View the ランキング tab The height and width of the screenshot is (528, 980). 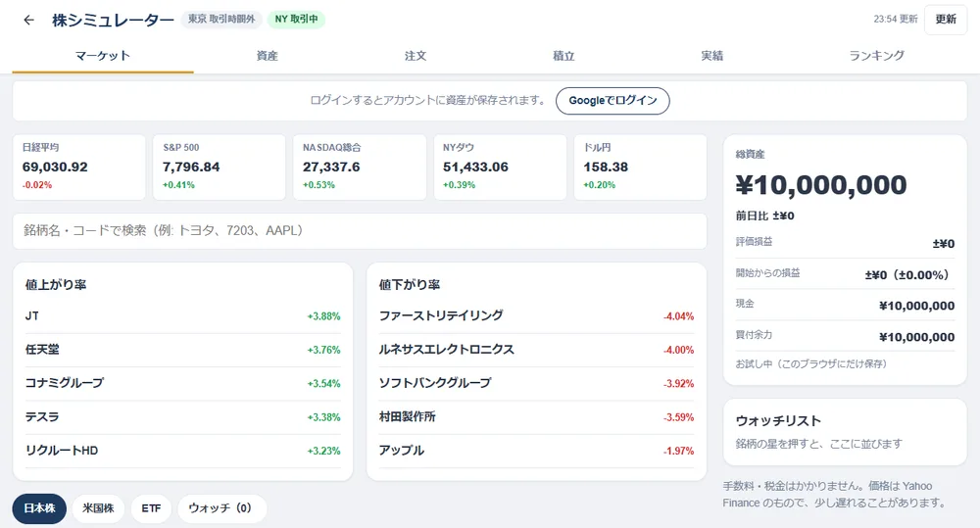coord(876,56)
